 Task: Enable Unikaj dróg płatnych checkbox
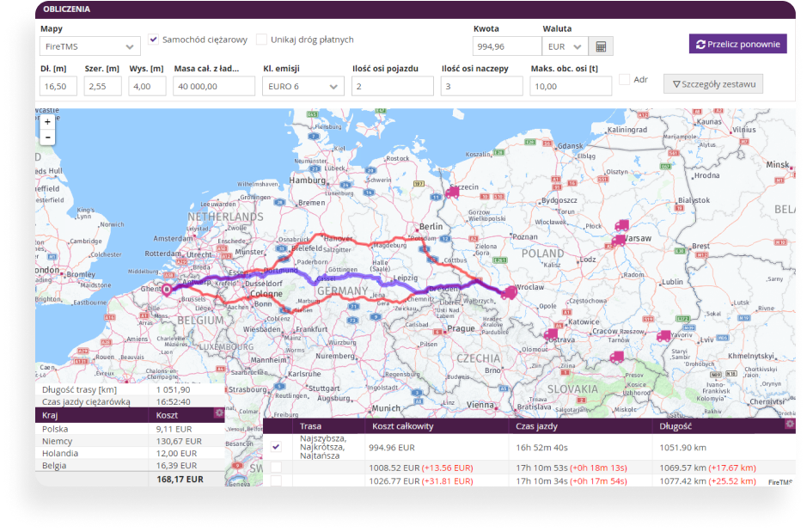[x=262, y=40]
